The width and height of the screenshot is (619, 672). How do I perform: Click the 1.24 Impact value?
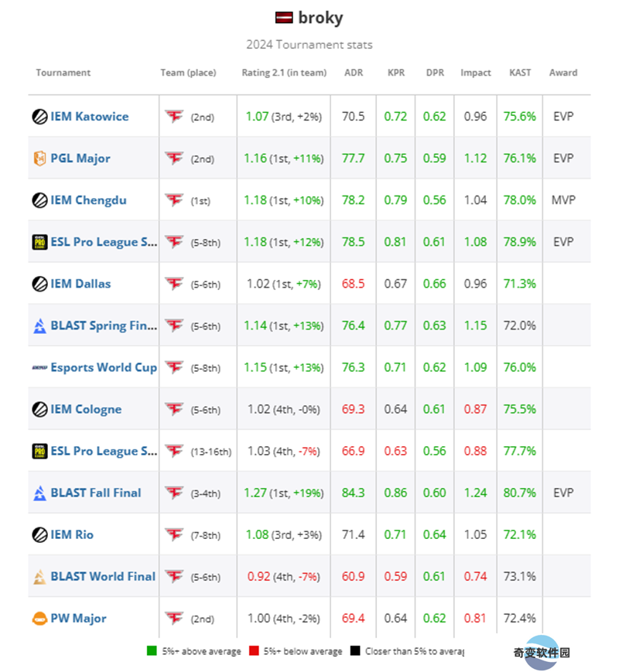[x=475, y=493]
